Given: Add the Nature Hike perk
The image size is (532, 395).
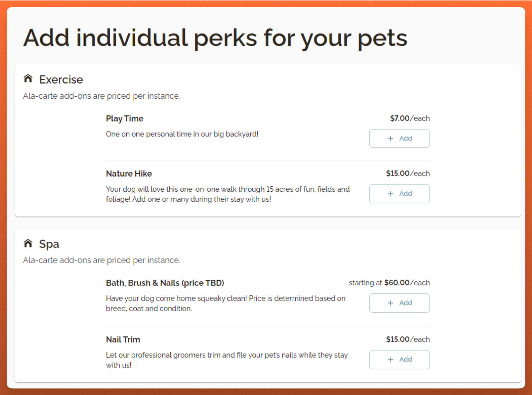Looking at the screenshot, I should pyautogui.click(x=399, y=194).
